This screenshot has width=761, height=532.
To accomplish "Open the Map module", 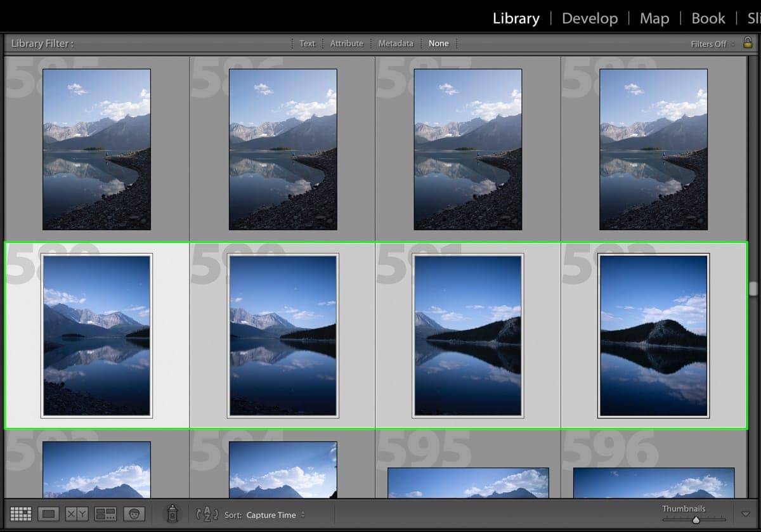I will tap(654, 18).
